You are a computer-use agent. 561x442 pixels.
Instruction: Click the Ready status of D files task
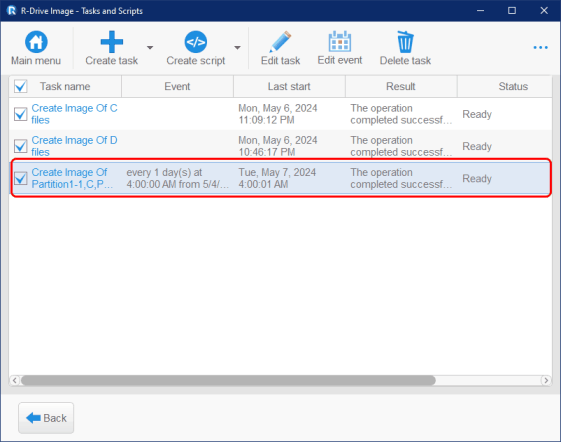[477, 146]
